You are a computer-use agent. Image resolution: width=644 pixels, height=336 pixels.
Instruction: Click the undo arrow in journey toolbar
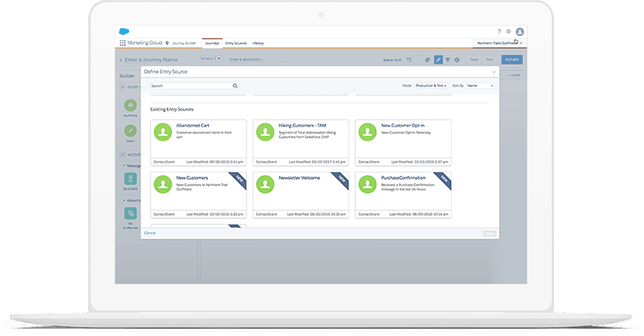[x=409, y=59]
